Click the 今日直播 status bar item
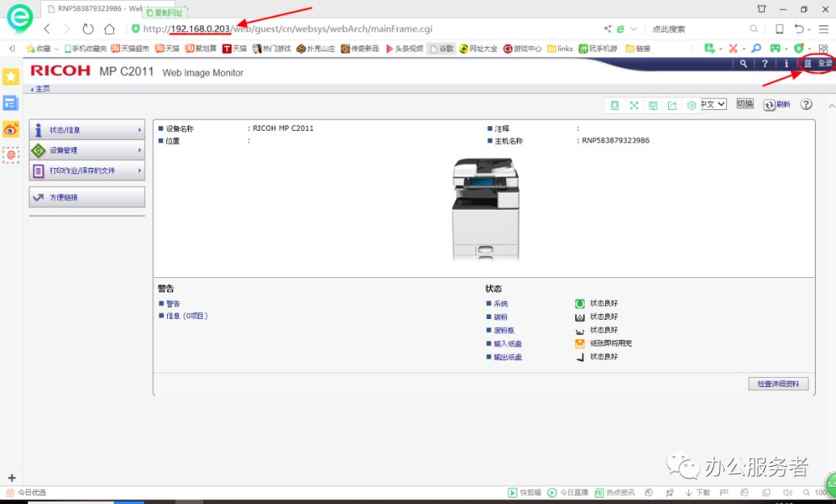 (568, 492)
